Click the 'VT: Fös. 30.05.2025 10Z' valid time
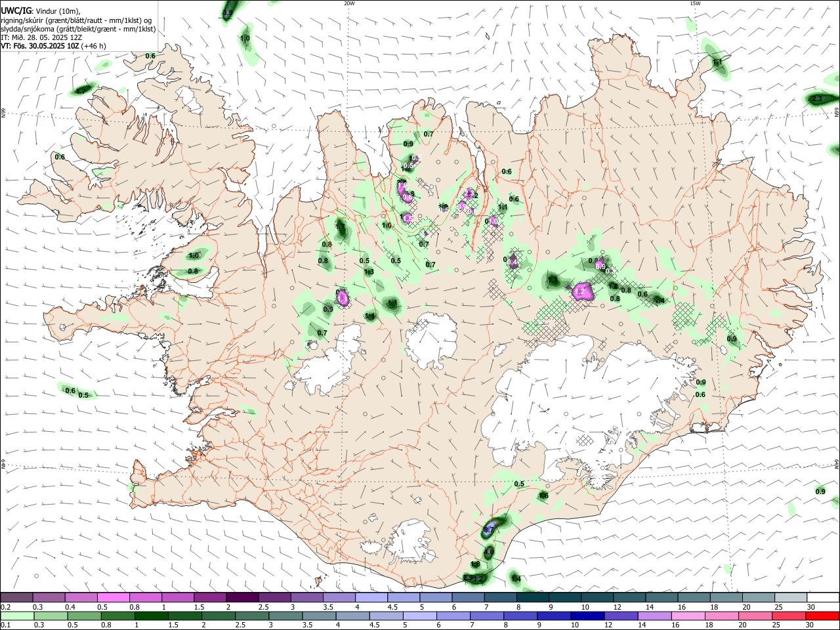The height and width of the screenshot is (630, 840). [x=40, y=46]
